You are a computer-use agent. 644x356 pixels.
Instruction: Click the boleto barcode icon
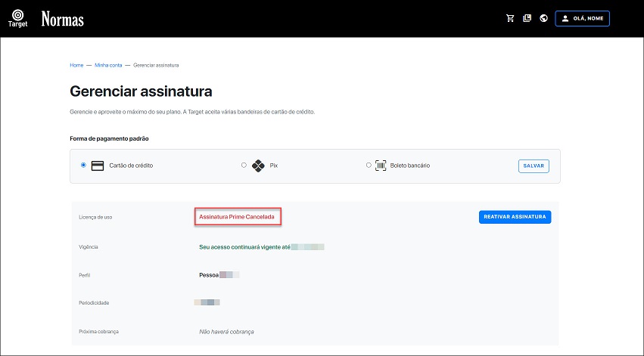381,166
